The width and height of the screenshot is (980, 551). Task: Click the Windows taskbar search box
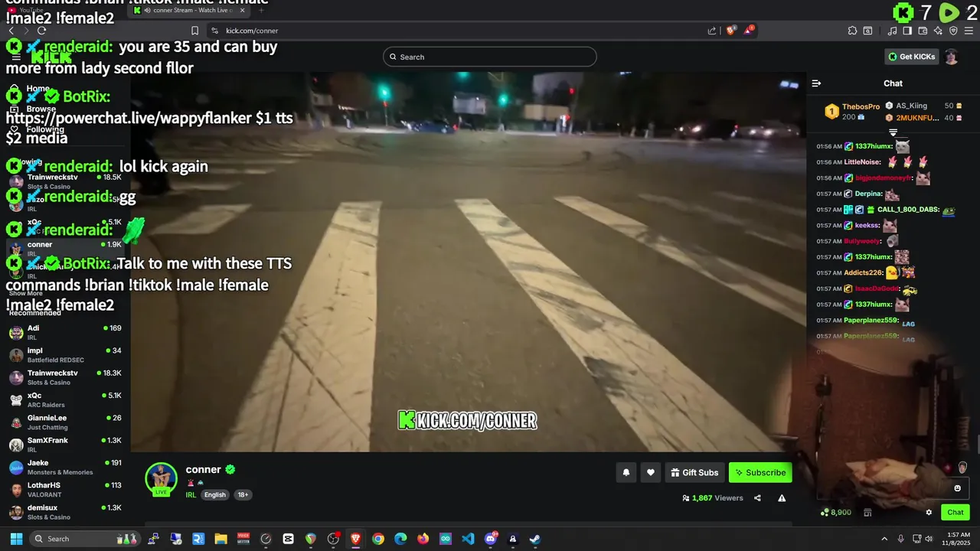pyautogui.click(x=86, y=539)
